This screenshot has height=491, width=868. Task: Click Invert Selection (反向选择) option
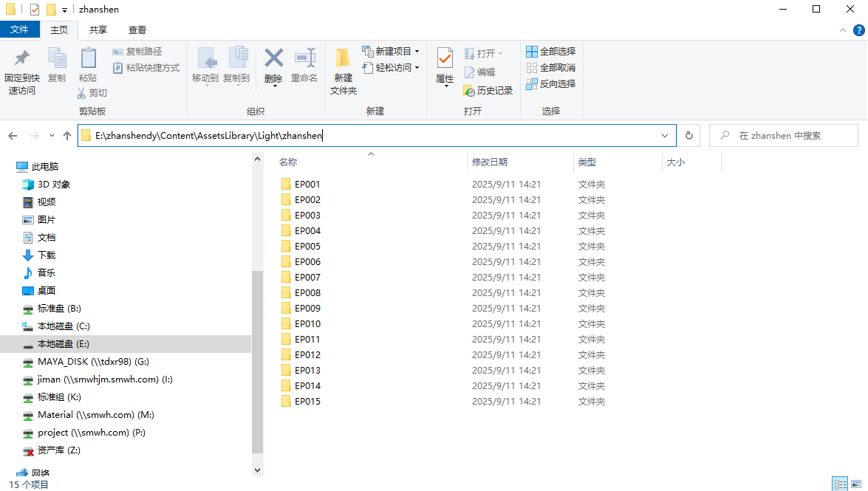point(550,84)
